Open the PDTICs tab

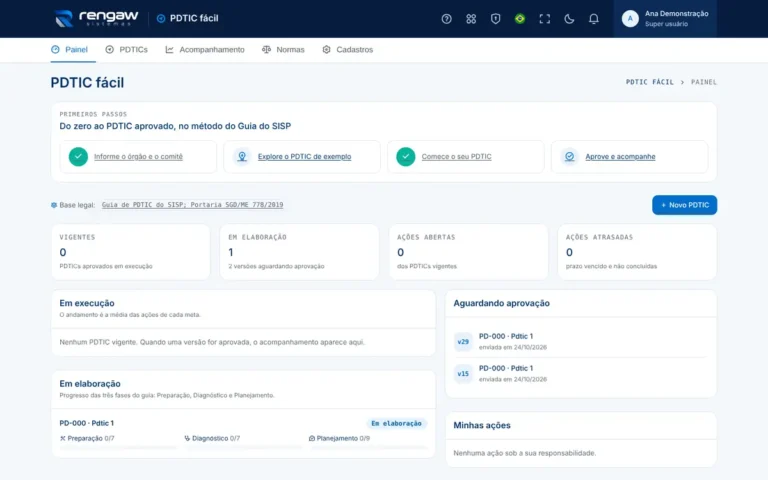[126, 49]
